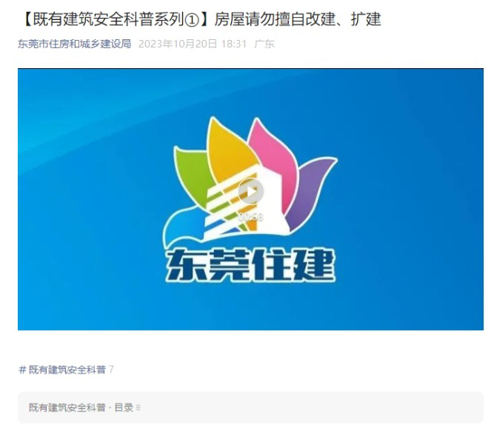Click the article title about 房屋请勿擅自改建

tap(201, 19)
